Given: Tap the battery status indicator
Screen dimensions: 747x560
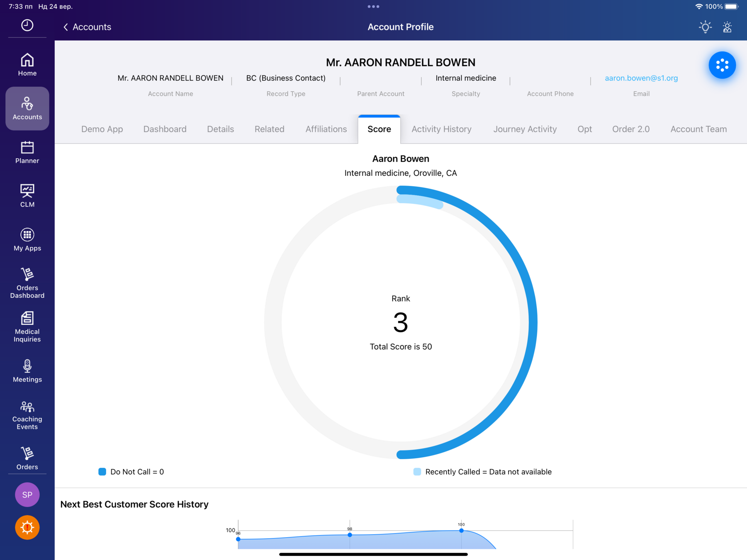Looking at the screenshot, I should (x=732, y=7).
